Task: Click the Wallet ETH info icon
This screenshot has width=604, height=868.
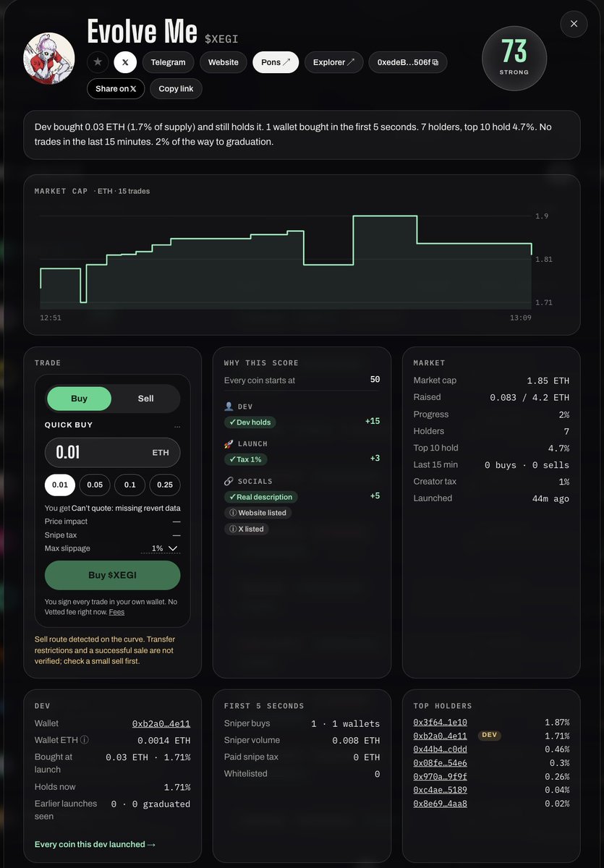Action: 85,740
